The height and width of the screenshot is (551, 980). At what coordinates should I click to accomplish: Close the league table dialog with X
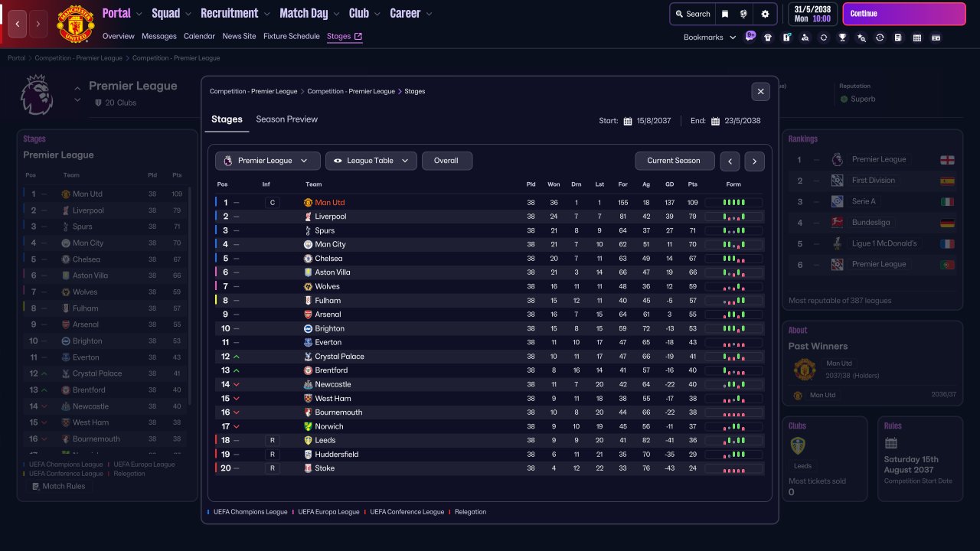tap(760, 91)
